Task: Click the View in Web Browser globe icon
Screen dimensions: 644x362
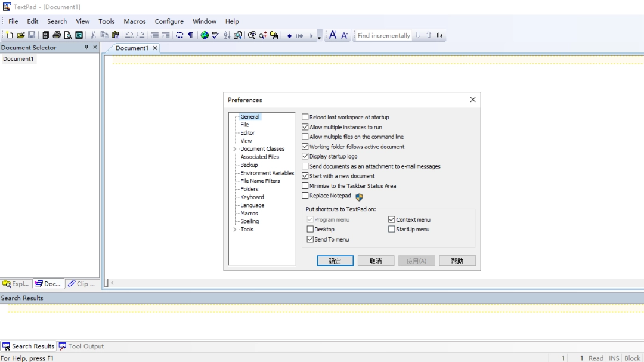Action: coord(205,35)
